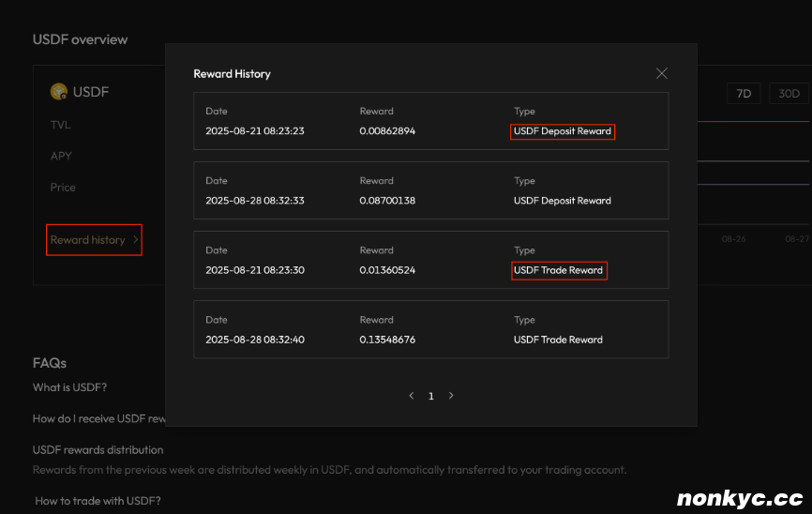Click 'USDF Deposit Reward' in 08-28 row
812x514 pixels.
click(563, 201)
